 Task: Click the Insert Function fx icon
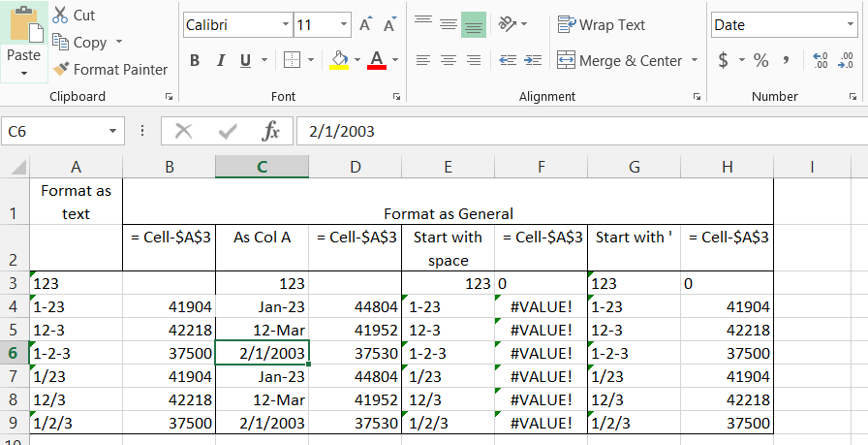[x=271, y=131]
